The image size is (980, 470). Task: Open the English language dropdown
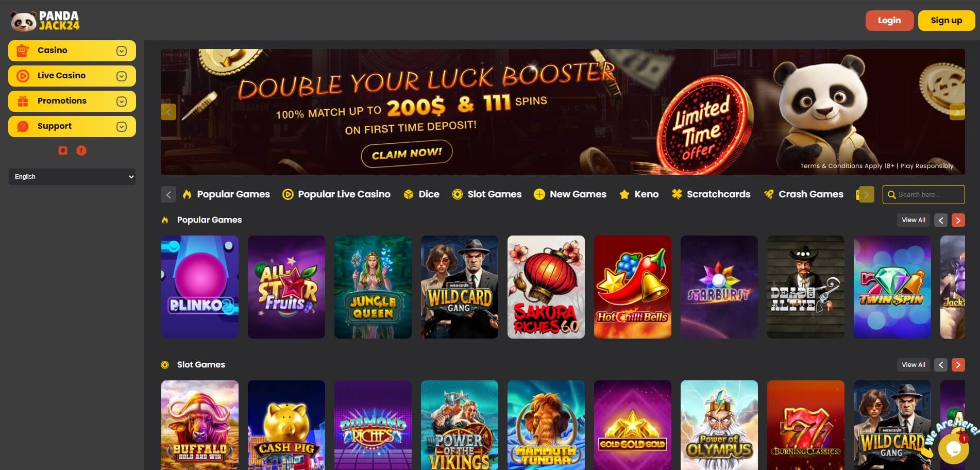pyautogui.click(x=72, y=177)
